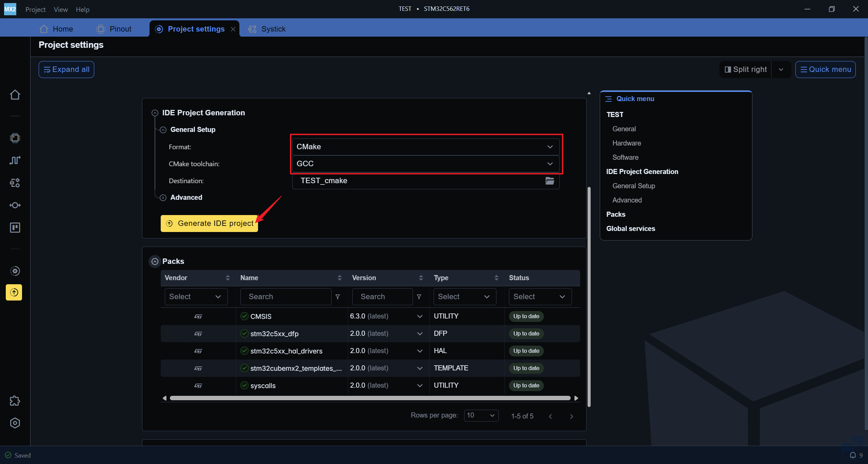Open the board panel sidebar icon
The height and width of the screenshot is (464, 868).
click(x=15, y=228)
